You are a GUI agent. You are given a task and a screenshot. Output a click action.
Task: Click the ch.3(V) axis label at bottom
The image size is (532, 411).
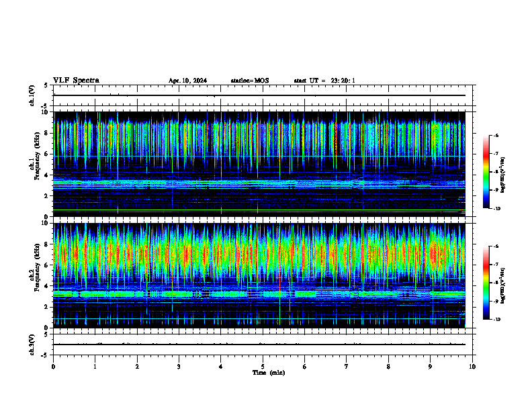tap(32, 345)
